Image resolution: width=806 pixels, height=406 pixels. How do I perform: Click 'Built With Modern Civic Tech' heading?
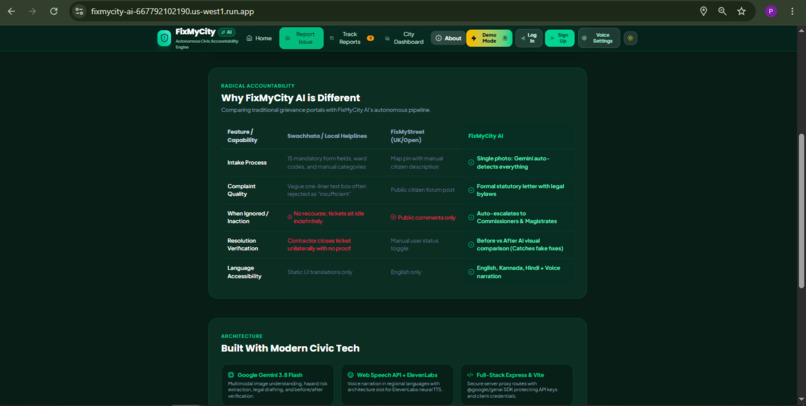click(x=290, y=348)
